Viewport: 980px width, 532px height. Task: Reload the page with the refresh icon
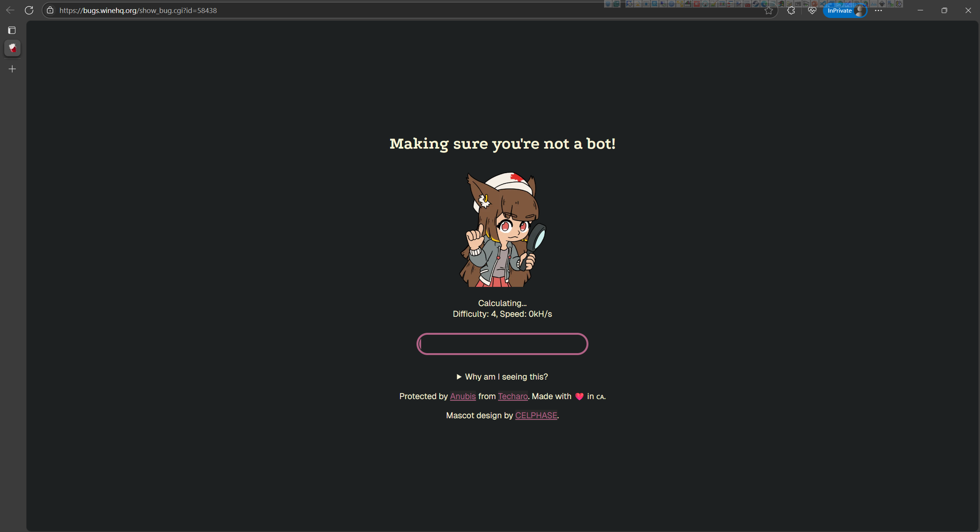29,10
